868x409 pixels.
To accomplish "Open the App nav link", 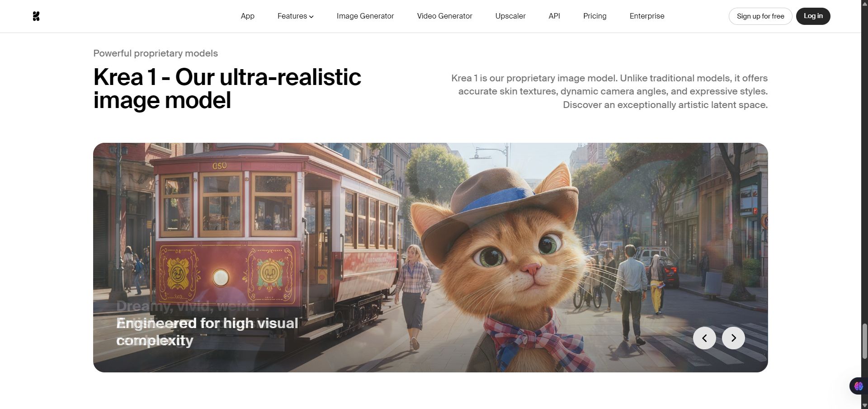I will pyautogui.click(x=248, y=16).
